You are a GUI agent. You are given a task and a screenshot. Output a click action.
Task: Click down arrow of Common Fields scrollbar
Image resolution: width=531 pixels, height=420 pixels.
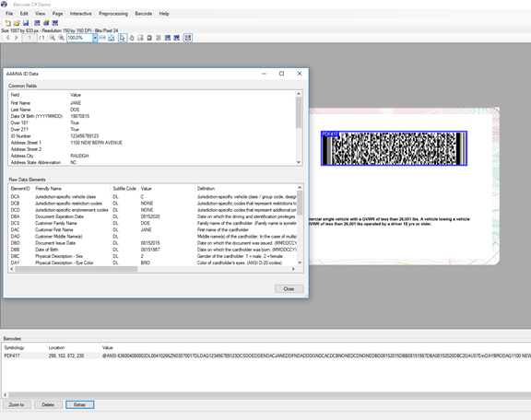(x=299, y=162)
